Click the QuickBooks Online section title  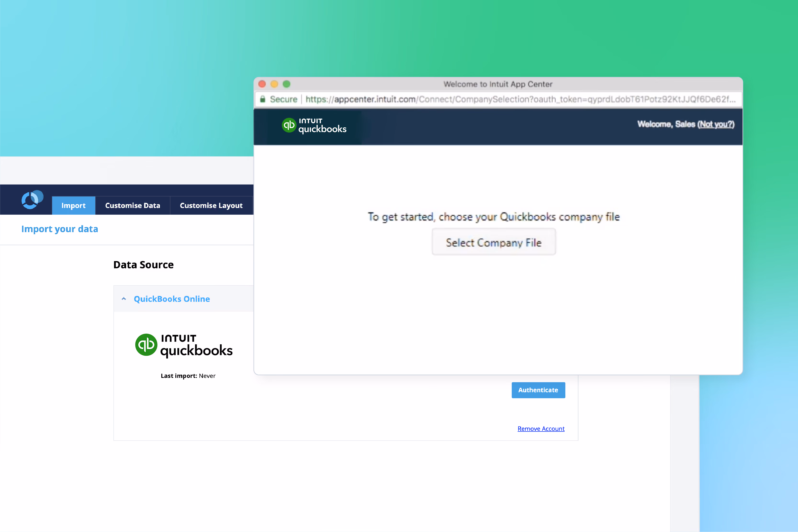(172, 299)
